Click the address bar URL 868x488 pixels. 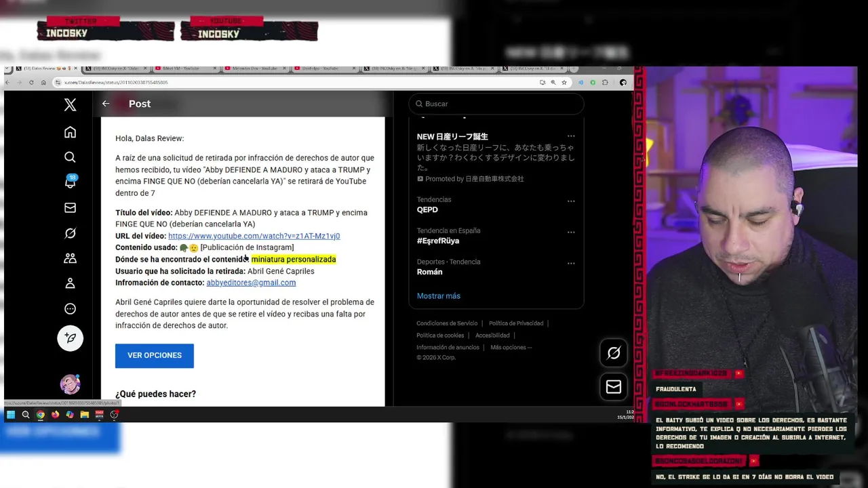click(x=116, y=83)
